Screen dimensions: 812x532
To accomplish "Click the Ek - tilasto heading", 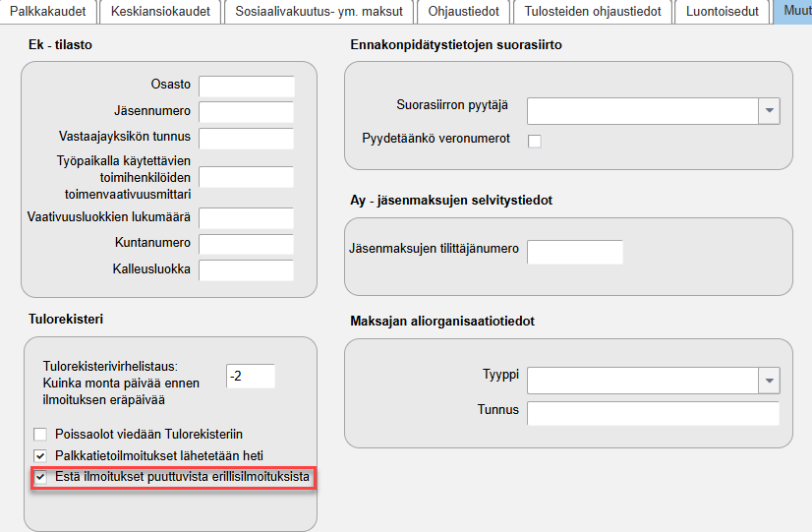I will click(x=60, y=44).
